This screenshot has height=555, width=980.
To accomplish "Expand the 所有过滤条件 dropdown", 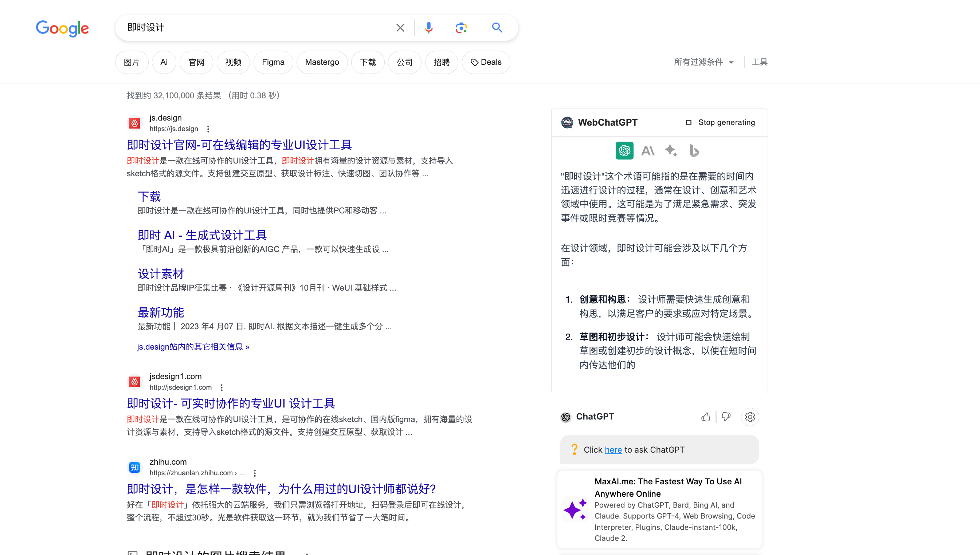I will (x=703, y=62).
